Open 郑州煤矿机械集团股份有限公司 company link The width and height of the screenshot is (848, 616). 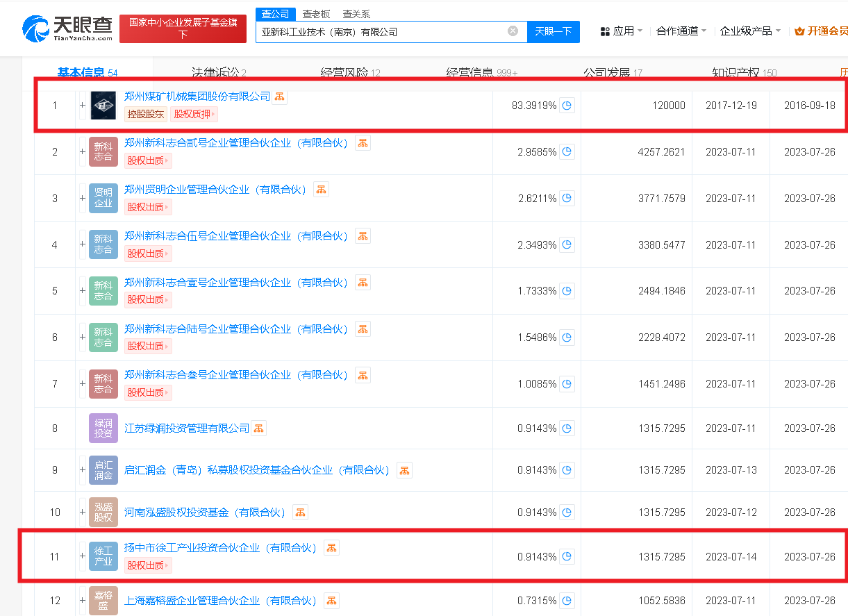click(197, 97)
